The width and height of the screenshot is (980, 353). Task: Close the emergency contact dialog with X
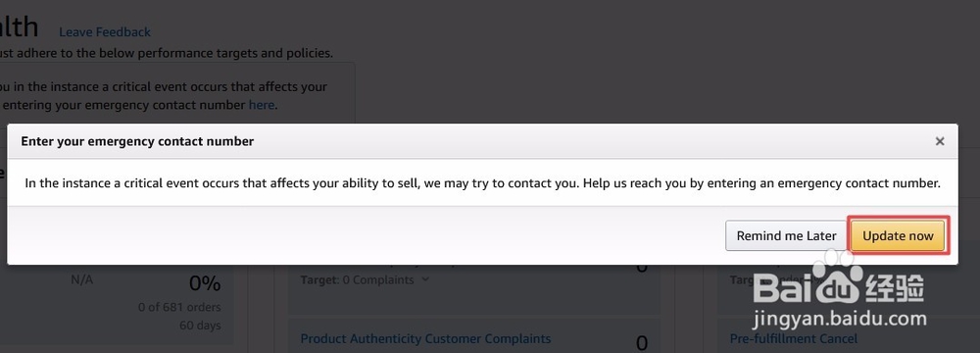pyautogui.click(x=940, y=141)
